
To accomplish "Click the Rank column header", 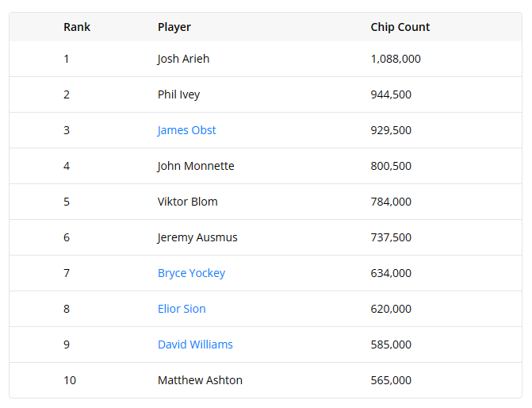I will (x=77, y=27).
